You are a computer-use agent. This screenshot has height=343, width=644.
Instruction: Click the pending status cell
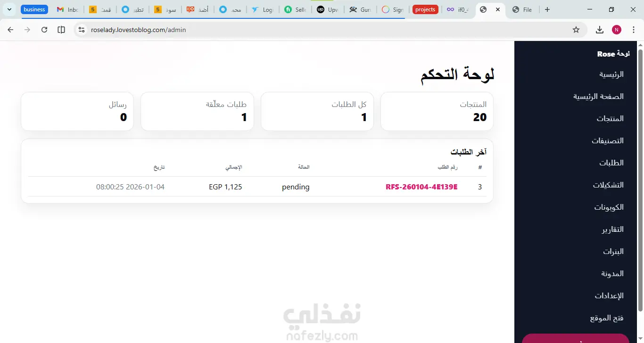click(296, 187)
